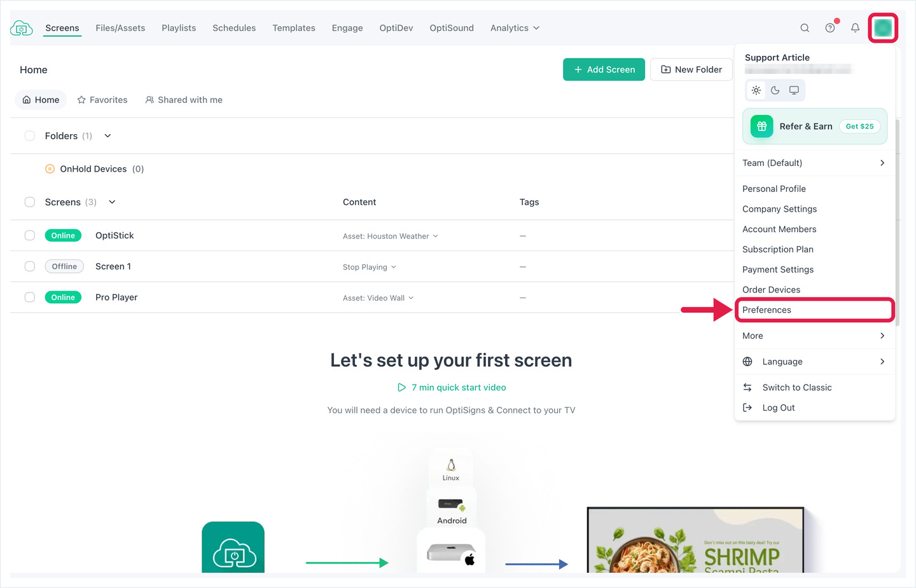
Task: Open Asset: Houston Weather content dropdown
Action: pyautogui.click(x=391, y=236)
